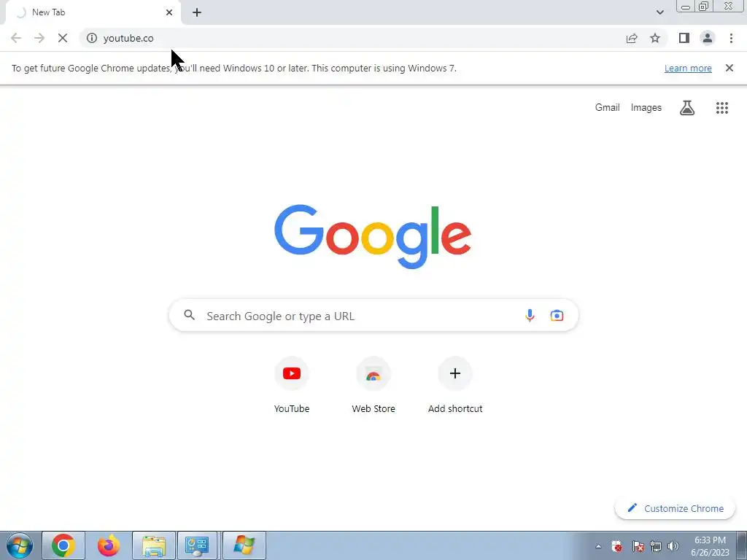Open Search Labs flask icon
This screenshot has width=747, height=560.
click(687, 108)
